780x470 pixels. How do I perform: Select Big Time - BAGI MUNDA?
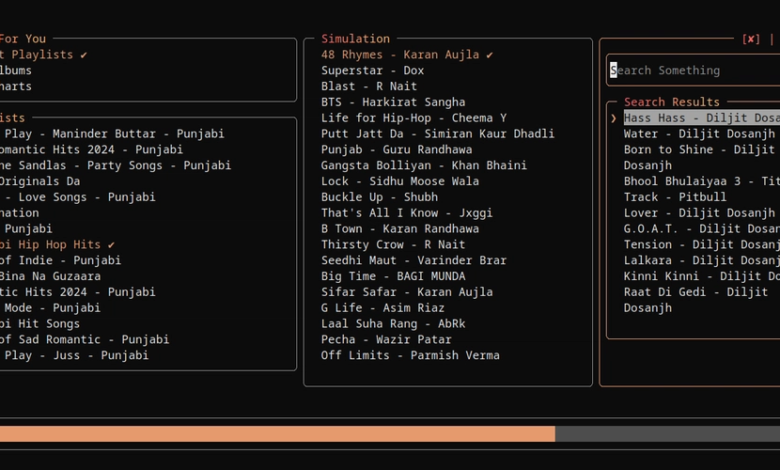[x=393, y=276]
